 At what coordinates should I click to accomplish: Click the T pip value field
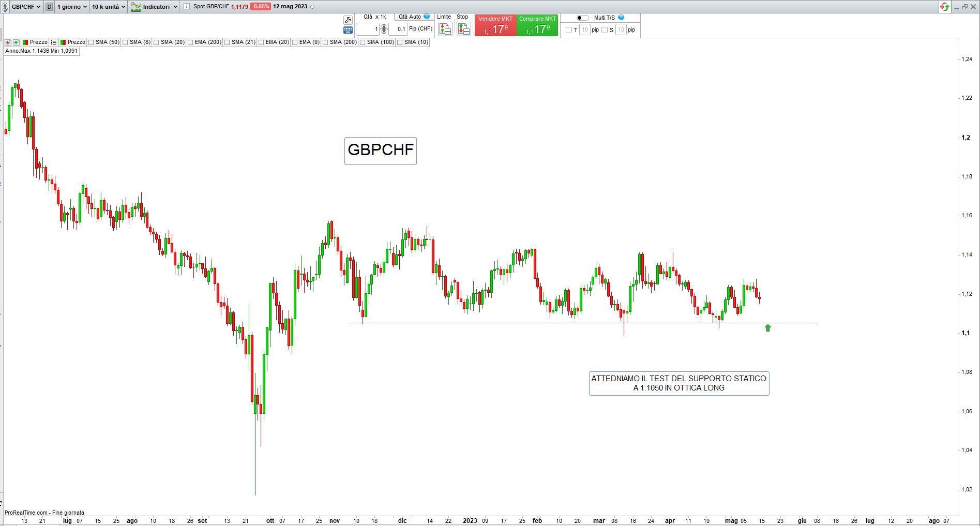(x=585, y=30)
